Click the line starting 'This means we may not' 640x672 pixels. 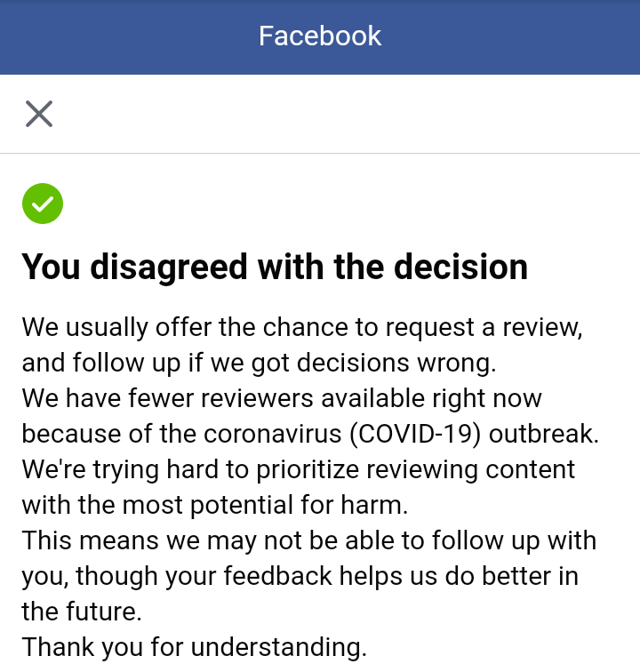(x=308, y=540)
